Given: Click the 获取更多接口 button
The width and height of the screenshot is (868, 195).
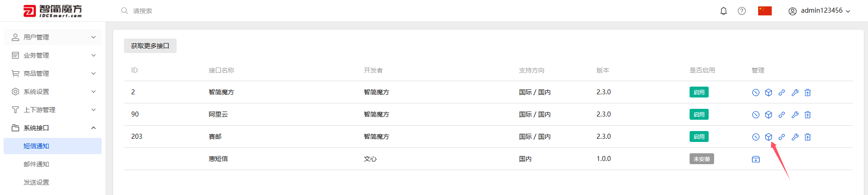Looking at the screenshot, I should (x=150, y=46).
